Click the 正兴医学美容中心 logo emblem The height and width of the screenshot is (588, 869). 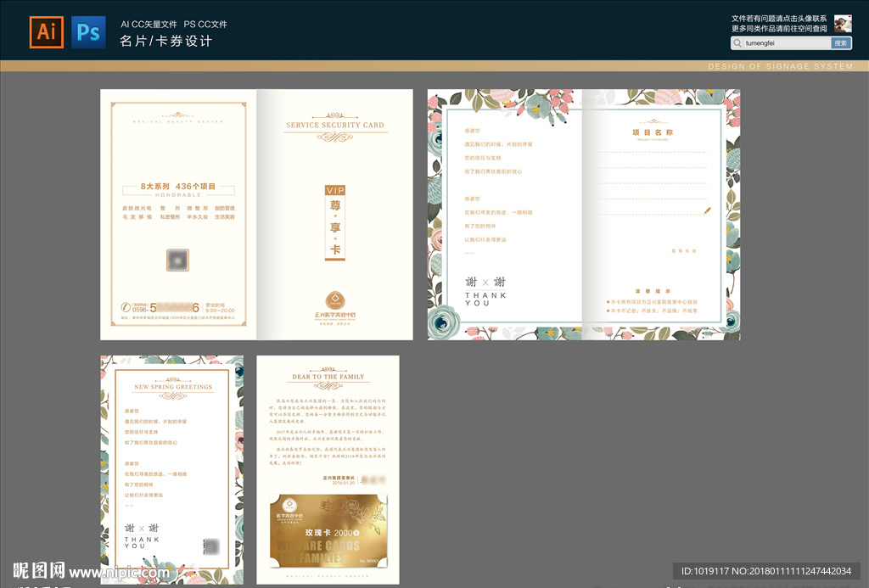click(334, 300)
